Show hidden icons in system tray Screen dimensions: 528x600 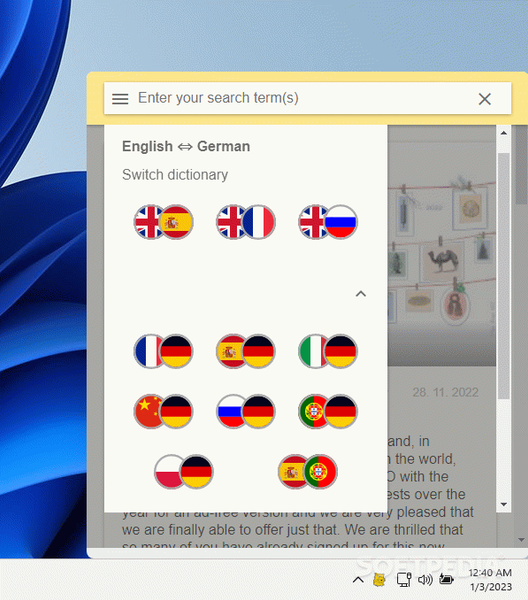point(358,580)
